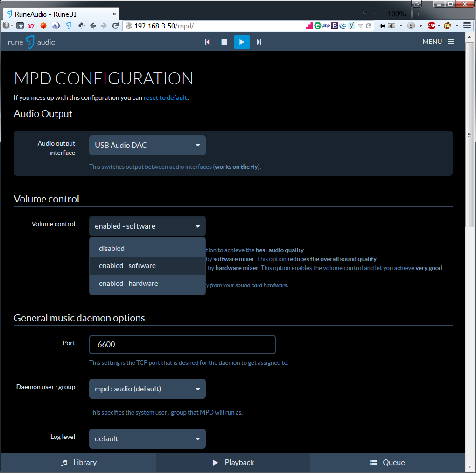476x473 pixels.
Task: Click the jQuery swirl icon in address bar
Action: click(343, 26)
